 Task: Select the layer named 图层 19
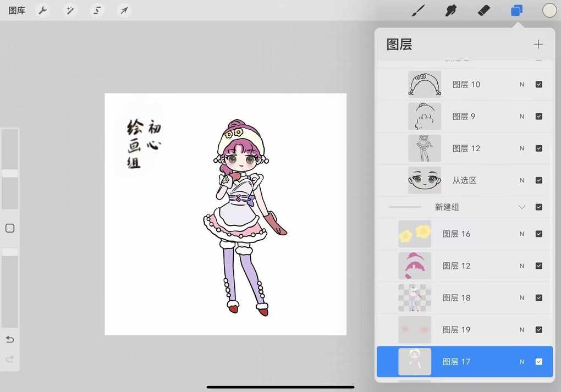[456, 329]
